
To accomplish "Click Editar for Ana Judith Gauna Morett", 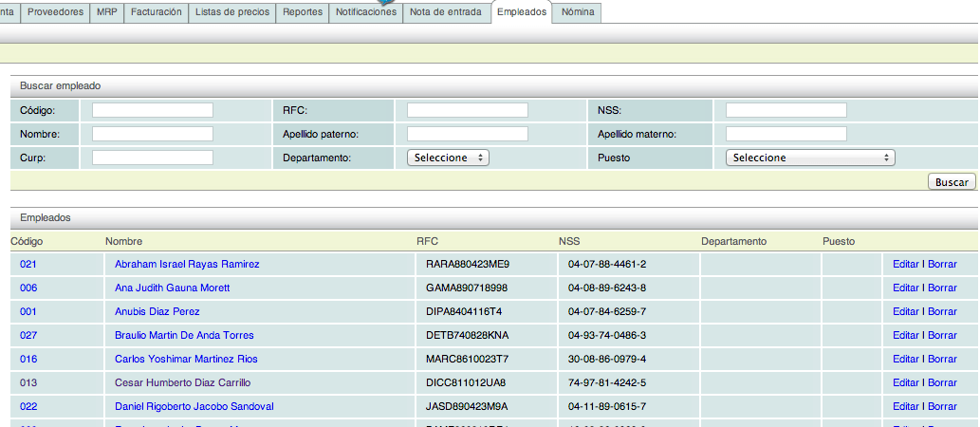I will tap(905, 288).
